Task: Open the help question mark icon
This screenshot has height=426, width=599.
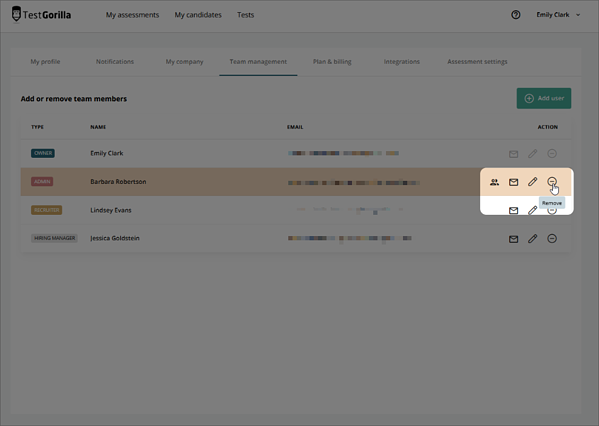Action: 516,15
